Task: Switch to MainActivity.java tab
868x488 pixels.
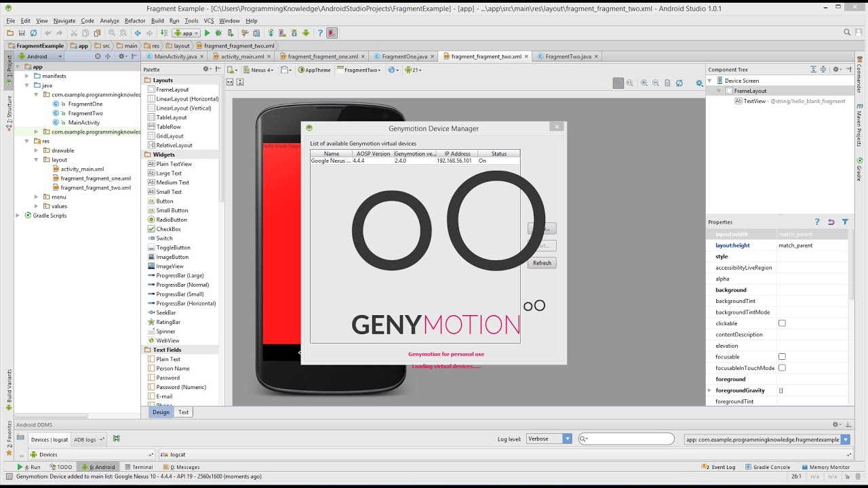Action: coord(175,56)
